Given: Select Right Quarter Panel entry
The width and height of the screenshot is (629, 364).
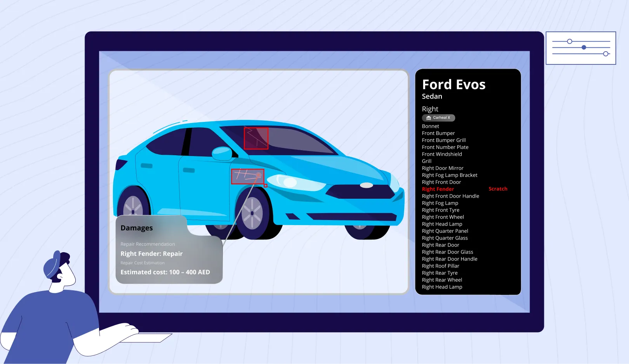Looking at the screenshot, I should (445, 231).
